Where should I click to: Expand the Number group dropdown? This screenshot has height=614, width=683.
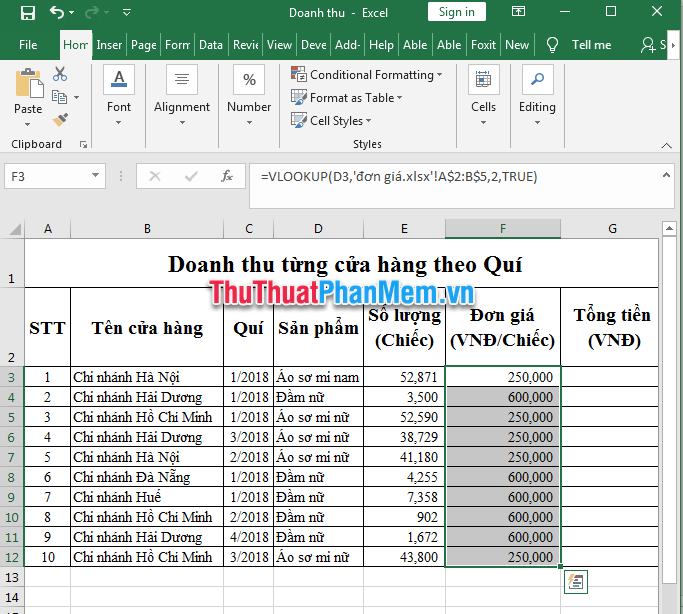249,93
